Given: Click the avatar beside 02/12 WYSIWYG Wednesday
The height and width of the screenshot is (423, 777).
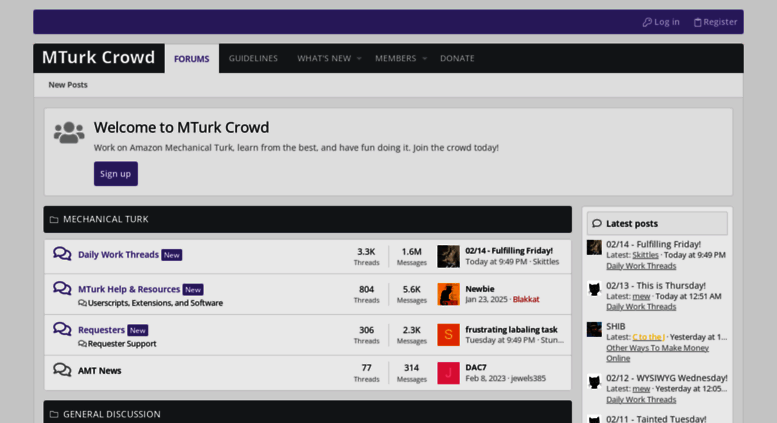Looking at the screenshot, I should tap(594, 381).
